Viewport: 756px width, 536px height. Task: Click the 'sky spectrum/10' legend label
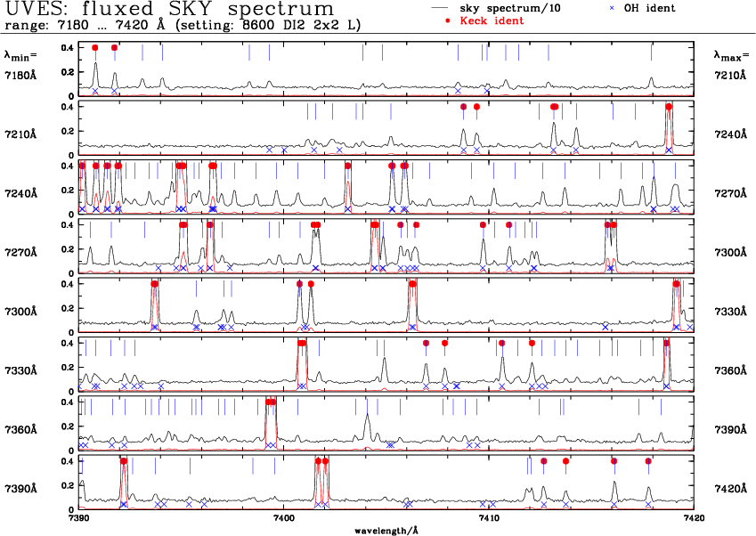(510, 8)
